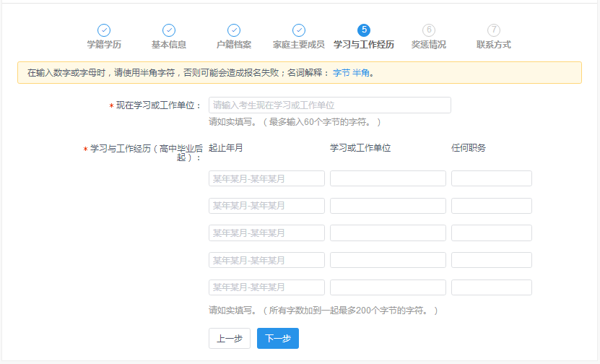600x364 pixels.
Task: Click the 最多200个字节 hint text
Action: pos(323,311)
